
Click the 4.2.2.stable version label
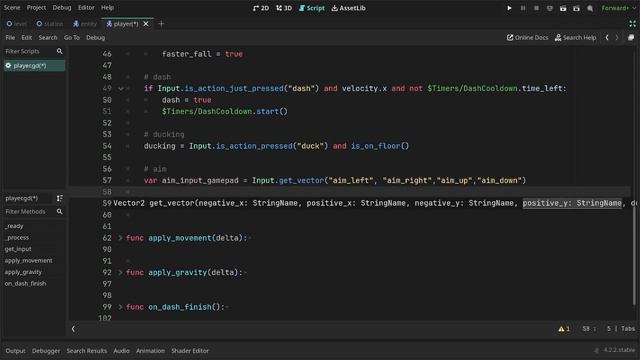pyautogui.click(x=619, y=350)
